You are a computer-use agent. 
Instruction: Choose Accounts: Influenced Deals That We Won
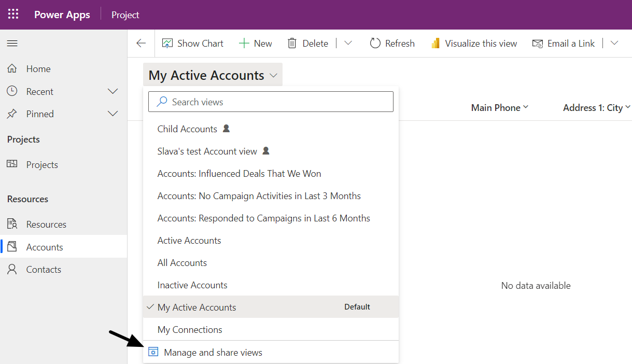271,174
